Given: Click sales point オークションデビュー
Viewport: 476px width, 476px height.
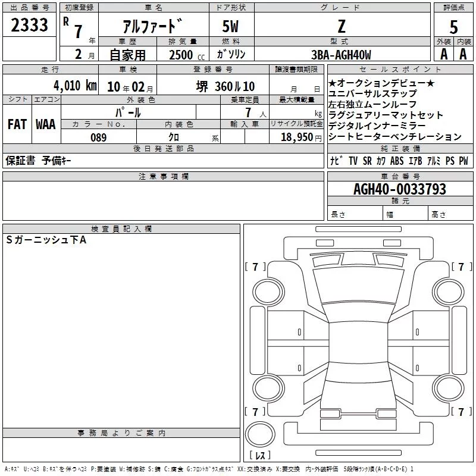Looking at the screenshot, I should [x=381, y=83].
